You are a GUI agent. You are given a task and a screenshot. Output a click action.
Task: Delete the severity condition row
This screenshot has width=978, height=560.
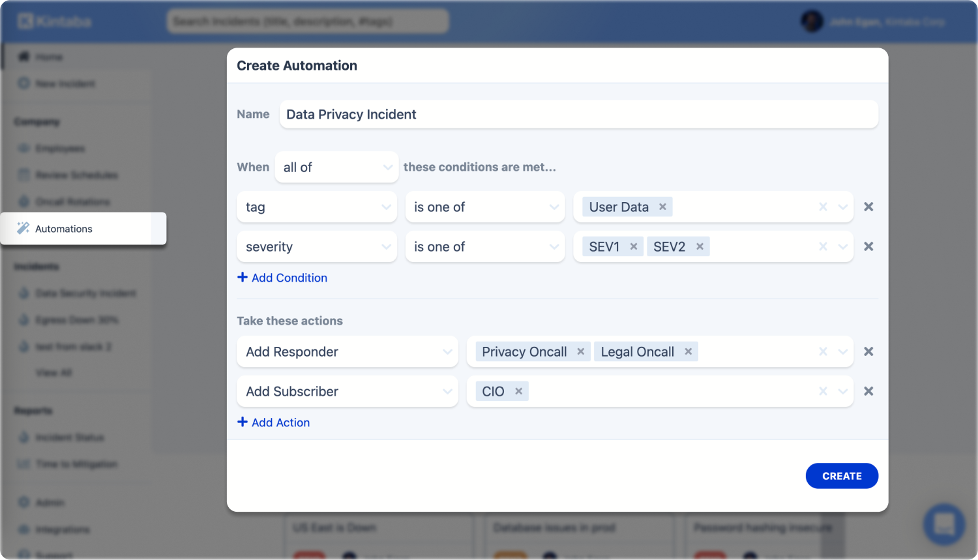868,246
